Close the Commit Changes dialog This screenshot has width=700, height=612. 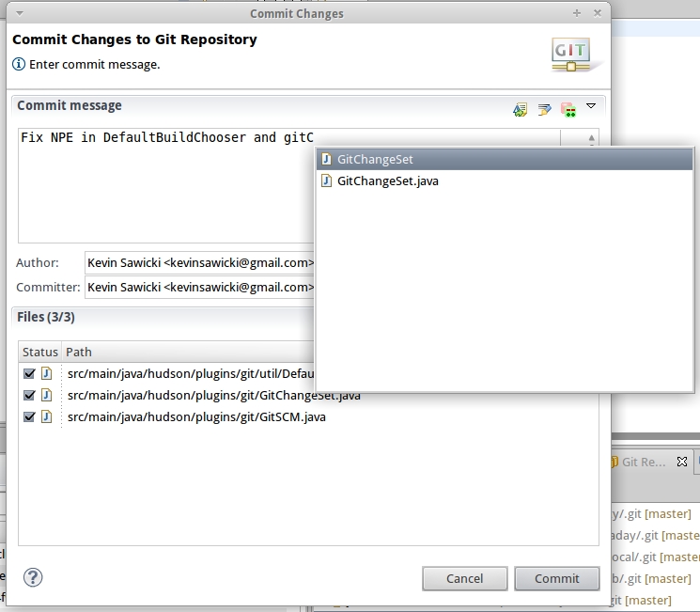tap(598, 13)
